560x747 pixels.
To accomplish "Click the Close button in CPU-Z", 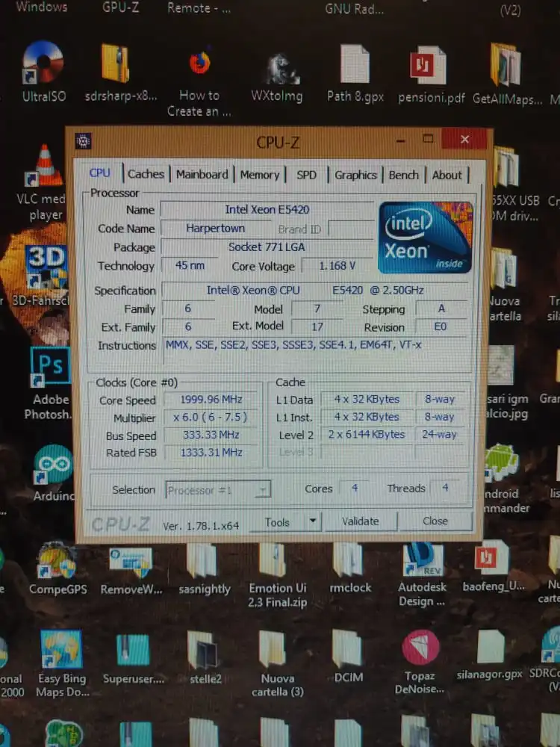I will [435, 521].
